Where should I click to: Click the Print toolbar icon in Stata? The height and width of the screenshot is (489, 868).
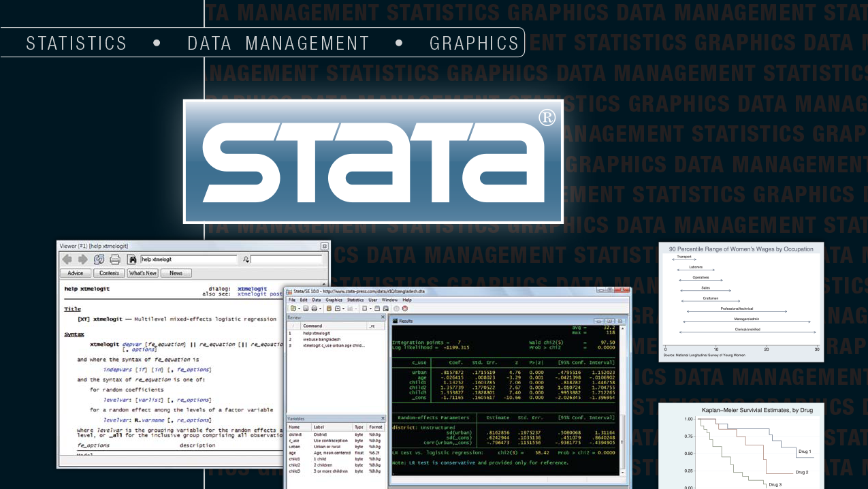tap(315, 309)
